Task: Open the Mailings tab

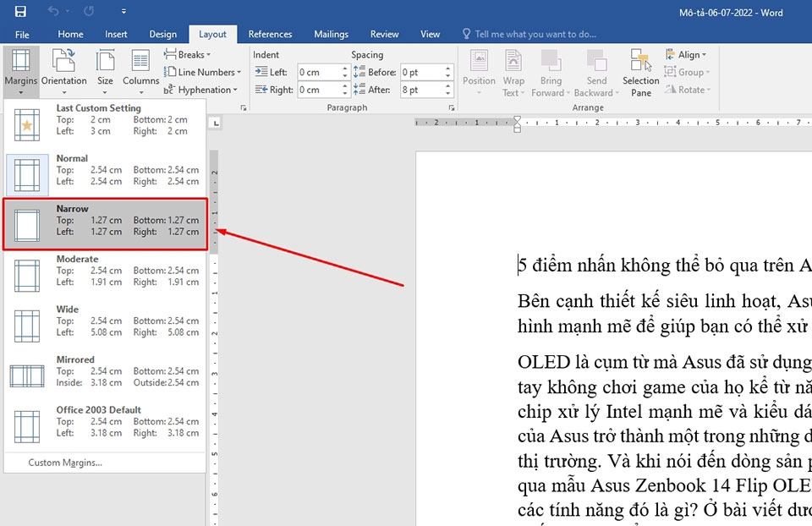Action: (331, 34)
